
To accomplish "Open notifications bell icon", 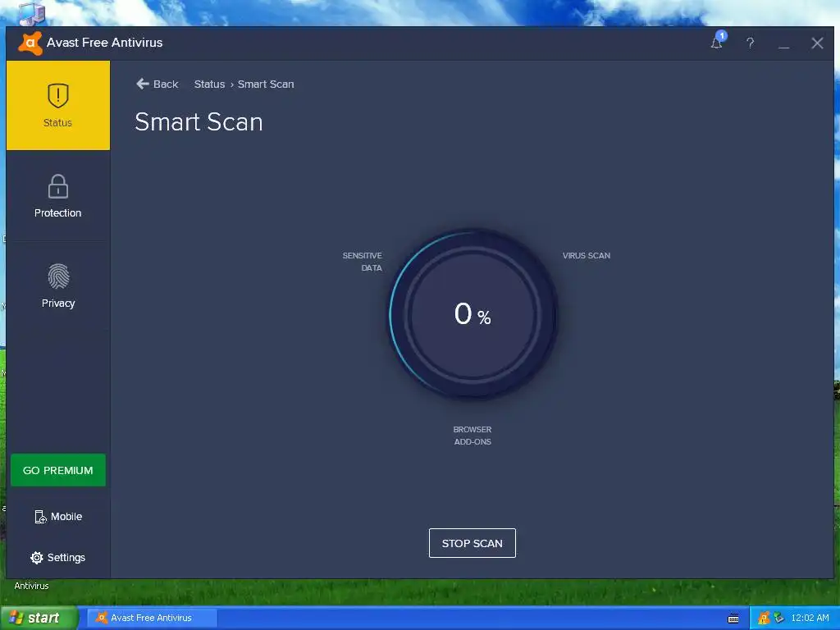I will point(717,43).
